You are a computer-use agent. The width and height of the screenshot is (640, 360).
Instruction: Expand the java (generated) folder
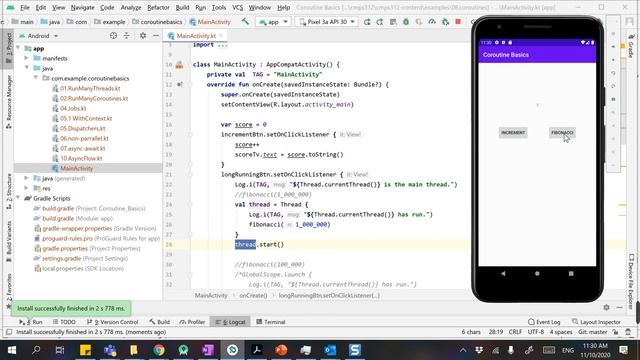[27, 178]
